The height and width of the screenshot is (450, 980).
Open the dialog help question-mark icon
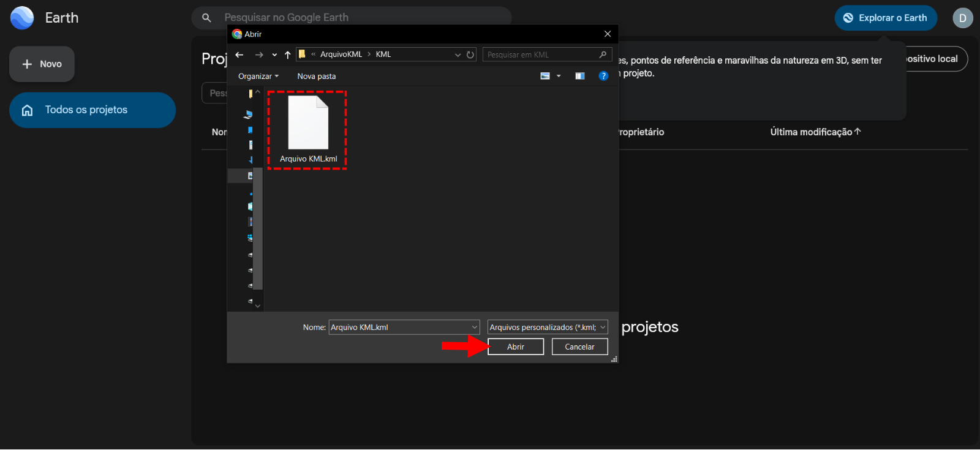(x=603, y=76)
